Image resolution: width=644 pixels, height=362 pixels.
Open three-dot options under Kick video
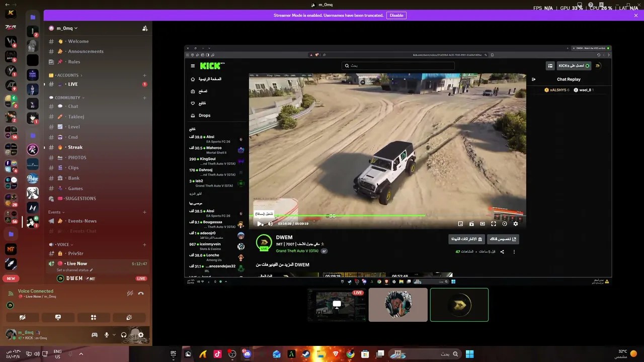point(514,252)
